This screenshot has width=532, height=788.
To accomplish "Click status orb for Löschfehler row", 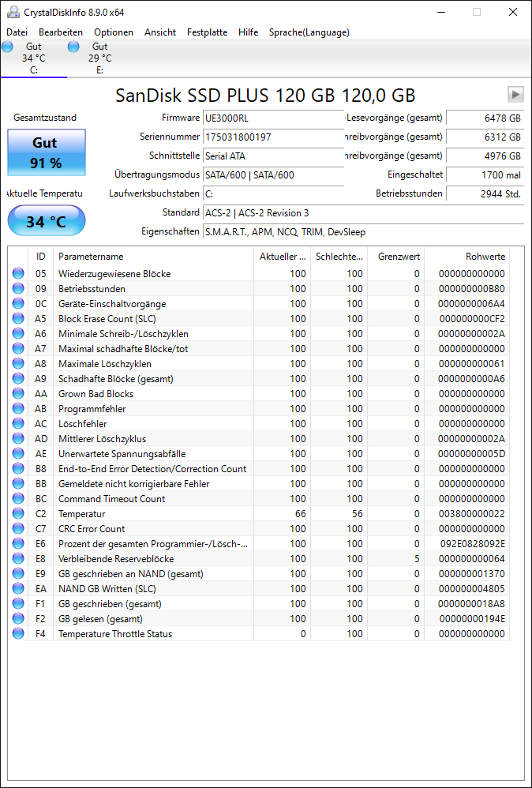I will click(x=18, y=424).
